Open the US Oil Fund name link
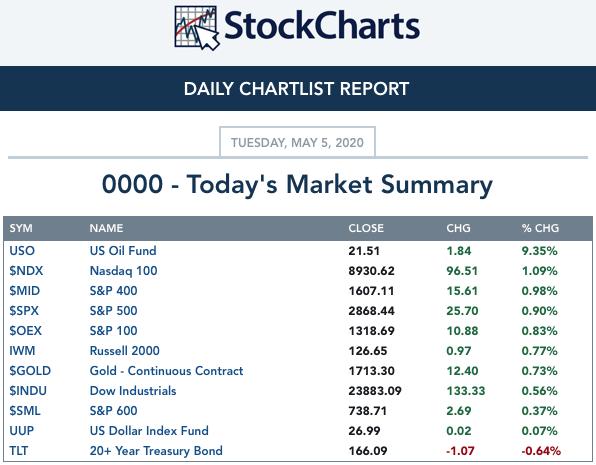Screen dimensions: 596x465 (x=123, y=251)
